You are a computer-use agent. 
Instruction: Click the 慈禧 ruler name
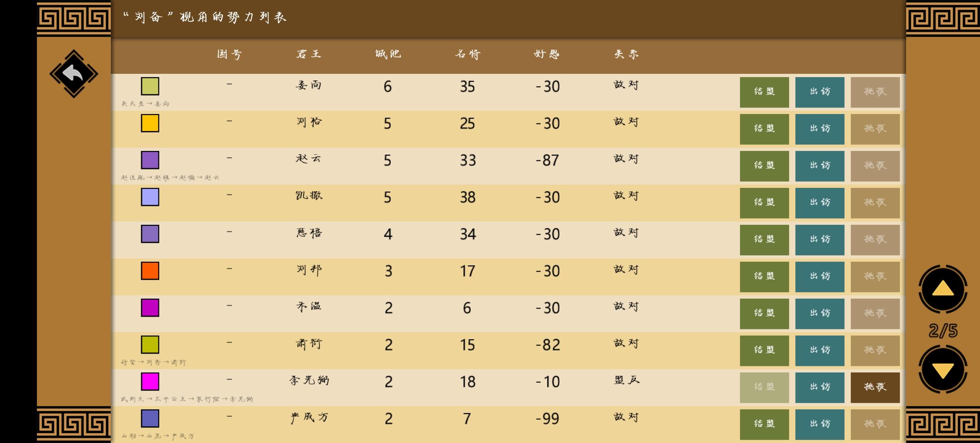click(309, 233)
